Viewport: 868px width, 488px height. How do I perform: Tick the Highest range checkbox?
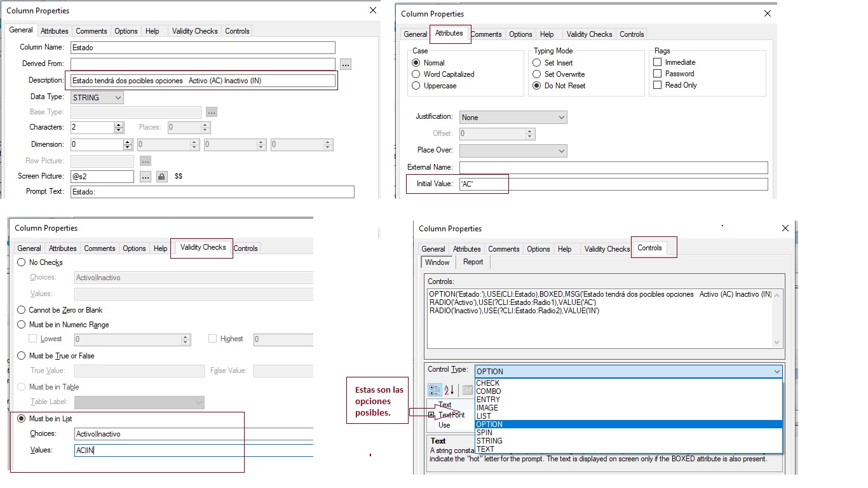coord(213,339)
